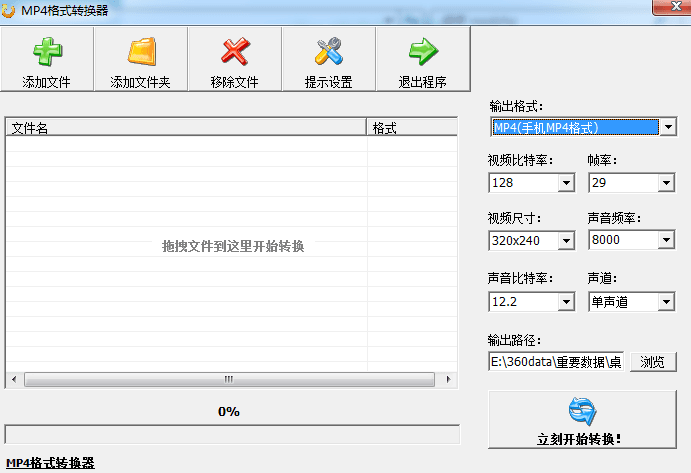Image resolution: width=691 pixels, height=473 pixels.
Task: Click the 添加文件 label text
Action: click(47, 82)
